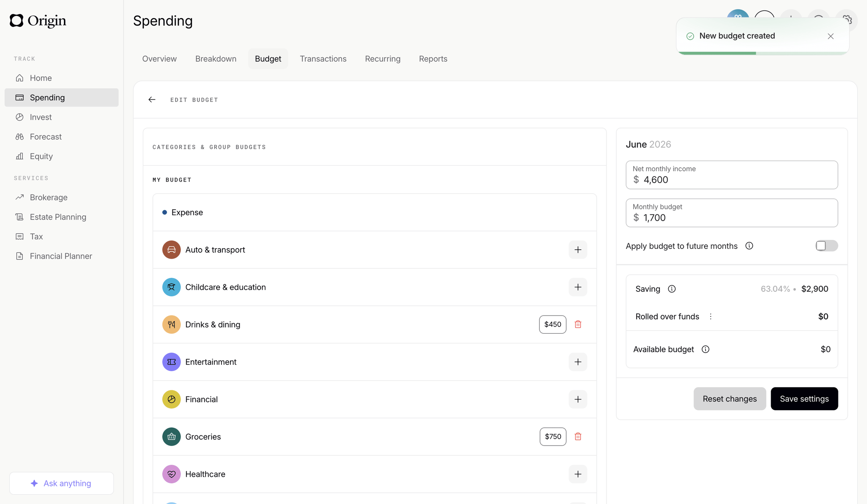The image size is (867, 504).
Task: Open Brokerage service
Action: (x=61, y=197)
